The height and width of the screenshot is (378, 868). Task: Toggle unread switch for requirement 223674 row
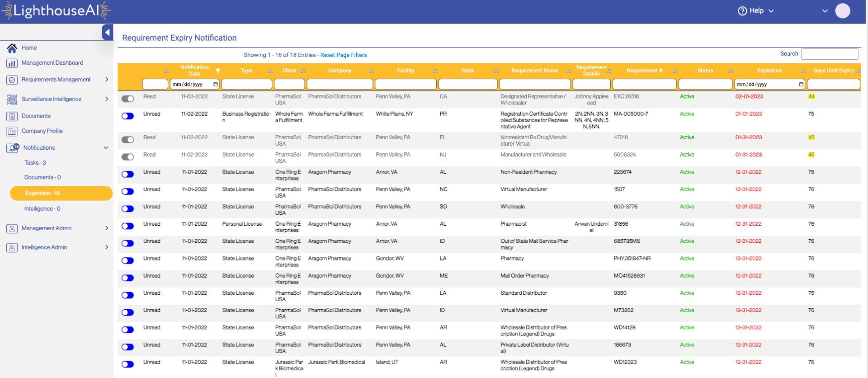128,174
